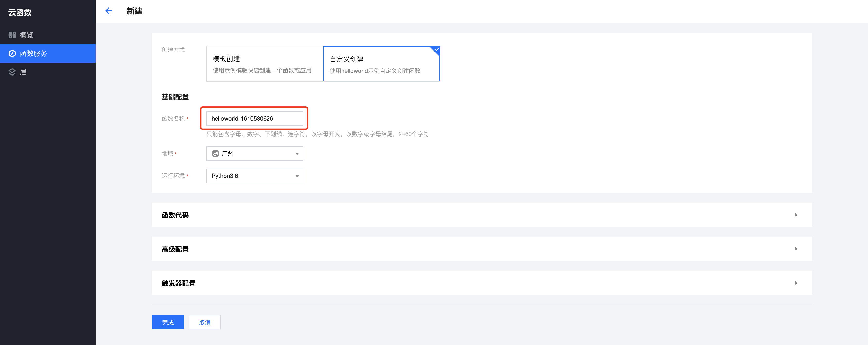Click the 云函数 title in sidebar
Screen dimensions: 868x345
20,12
